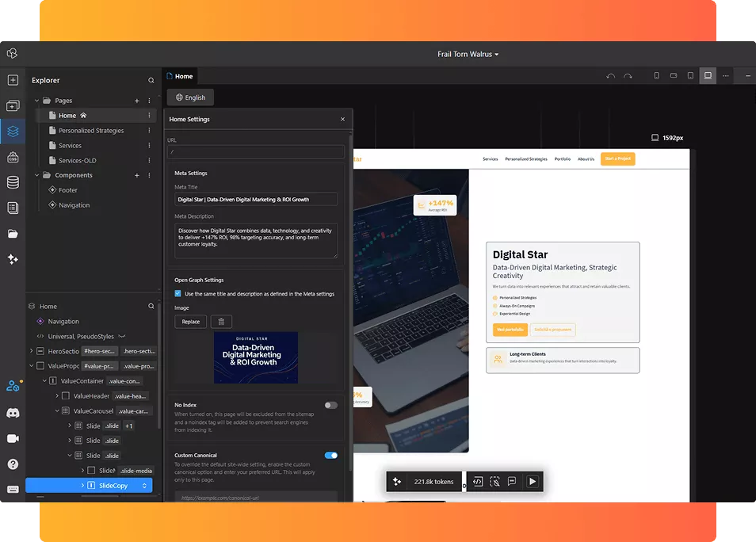Image resolution: width=756 pixels, height=542 pixels.
Task: Open the Personalized Strategies page in Explorer
Action: pyautogui.click(x=91, y=131)
